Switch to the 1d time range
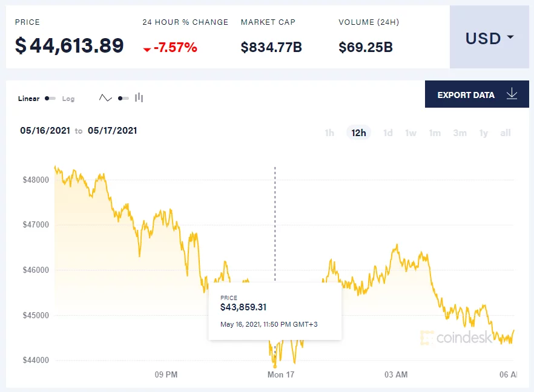This screenshot has width=534, height=392. pyautogui.click(x=387, y=133)
